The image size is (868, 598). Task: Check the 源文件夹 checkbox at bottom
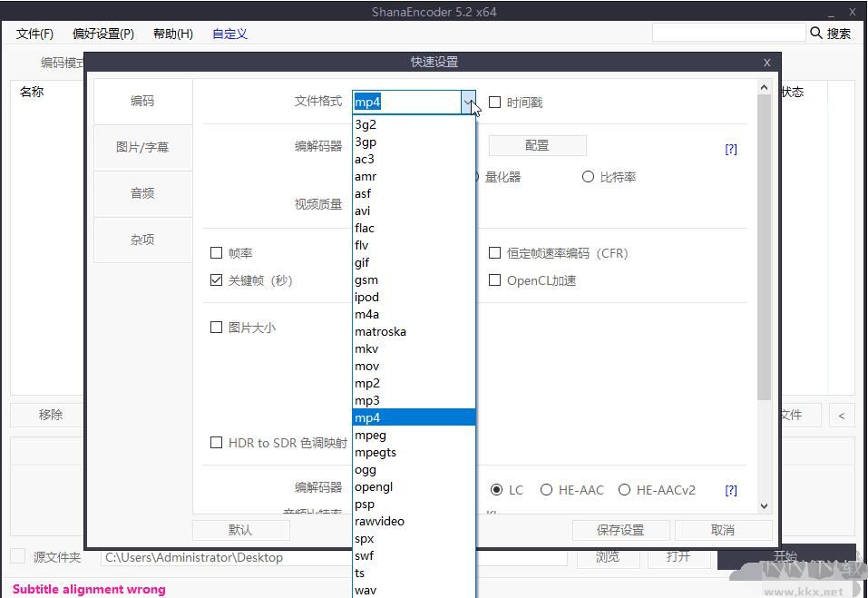click(16, 557)
